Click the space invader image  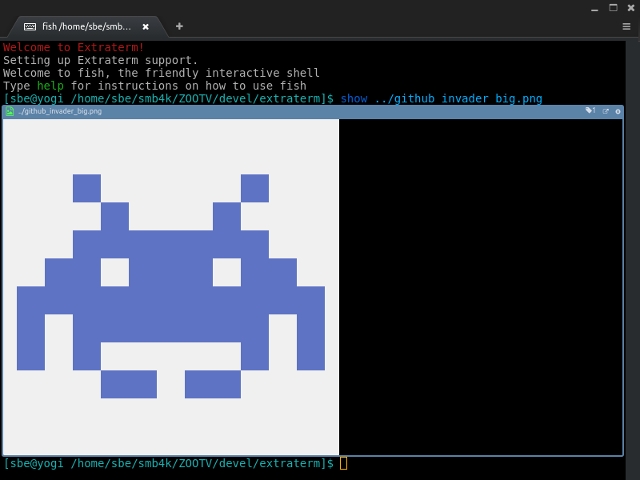[171, 287]
